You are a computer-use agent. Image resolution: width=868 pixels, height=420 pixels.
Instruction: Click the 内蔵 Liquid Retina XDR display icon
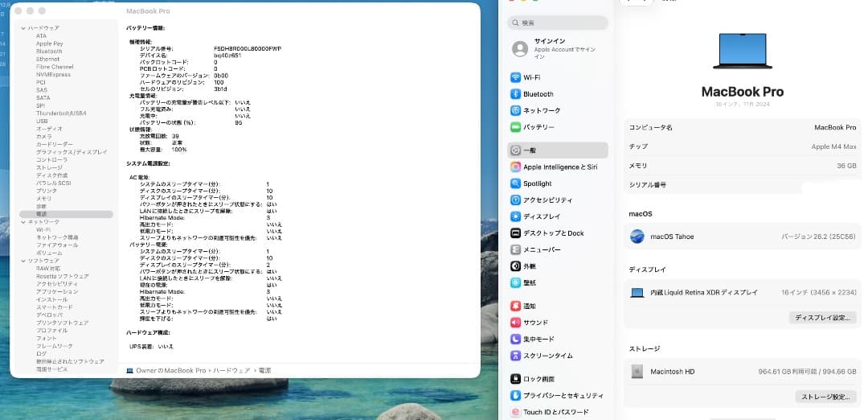pyautogui.click(x=637, y=293)
